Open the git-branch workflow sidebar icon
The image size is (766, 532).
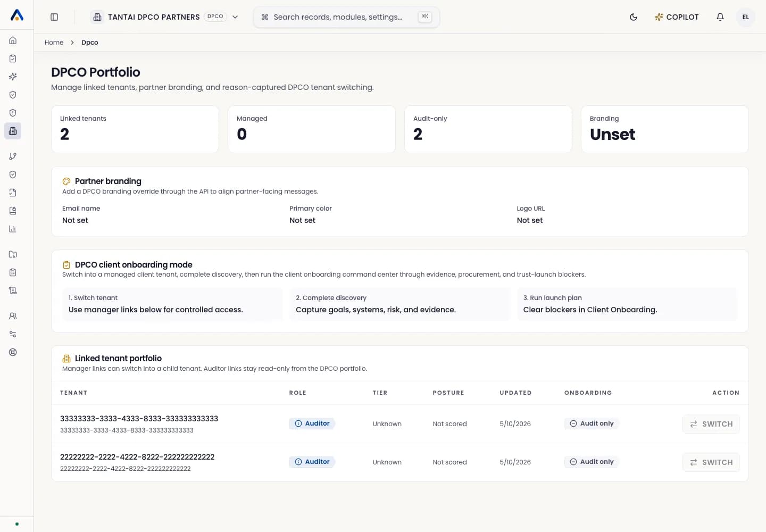tap(13, 156)
